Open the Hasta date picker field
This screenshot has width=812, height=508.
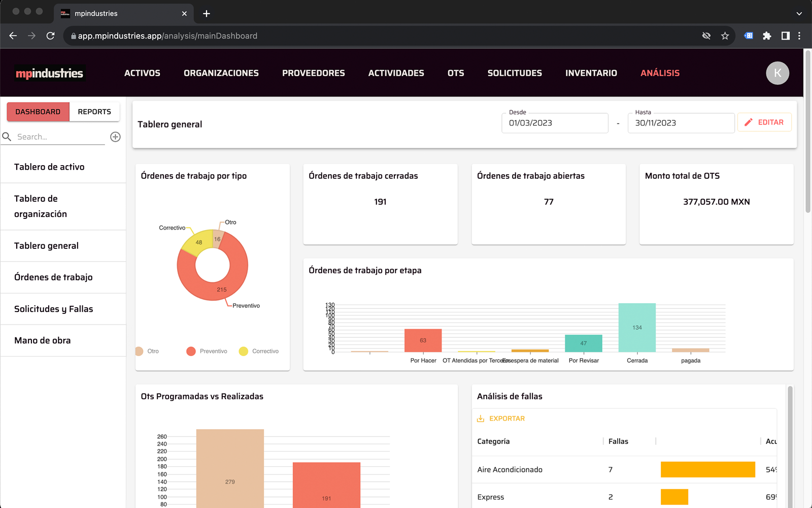pos(681,123)
